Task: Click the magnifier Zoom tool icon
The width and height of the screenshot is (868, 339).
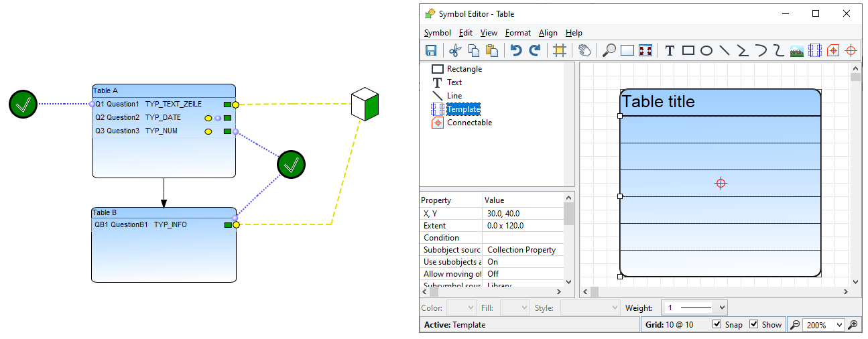Action: pos(609,50)
